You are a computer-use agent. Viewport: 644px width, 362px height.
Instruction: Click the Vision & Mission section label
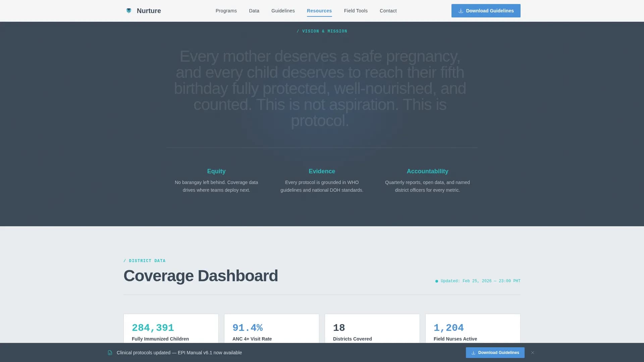[322, 31]
